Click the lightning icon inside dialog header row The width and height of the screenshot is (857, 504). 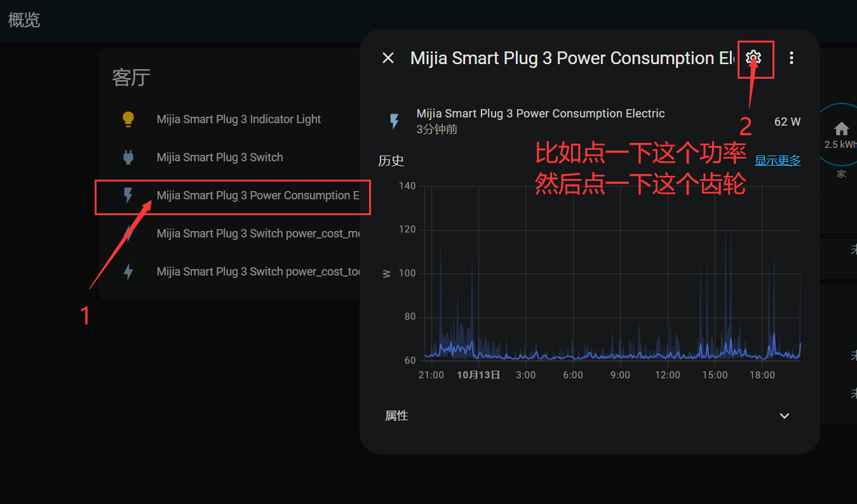[394, 121]
